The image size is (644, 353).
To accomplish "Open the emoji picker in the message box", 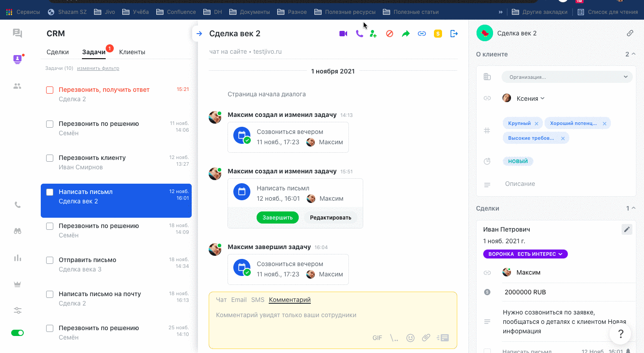I will [410, 338].
